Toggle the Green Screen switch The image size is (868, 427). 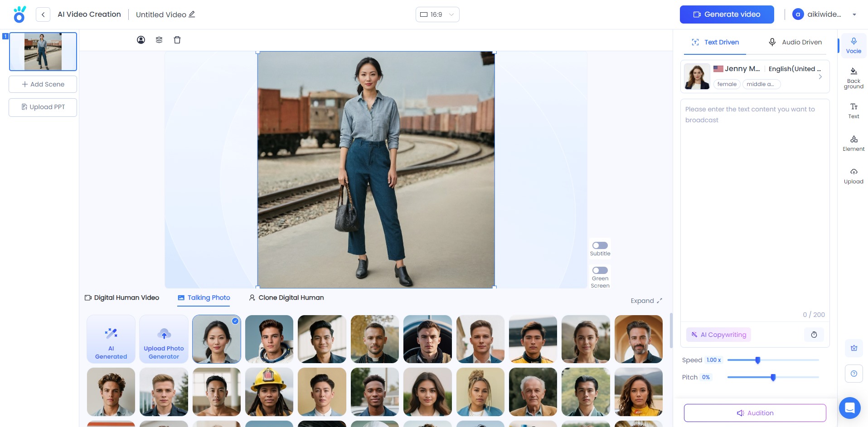pyautogui.click(x=600, y=270)
